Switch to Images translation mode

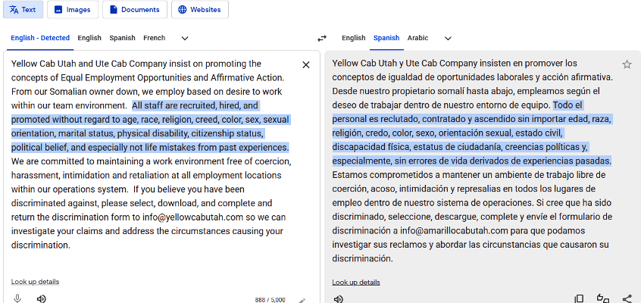tap(73, 10)
